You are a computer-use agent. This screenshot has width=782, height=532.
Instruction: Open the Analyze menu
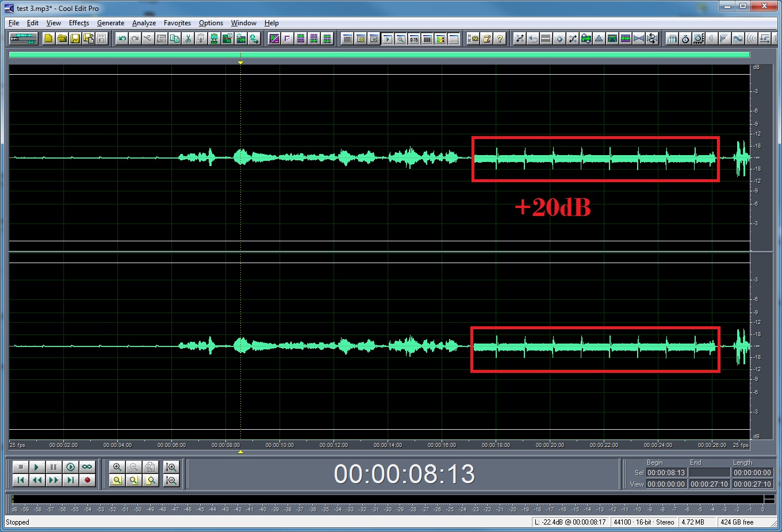pyautogui.click(x=144, y=23)
